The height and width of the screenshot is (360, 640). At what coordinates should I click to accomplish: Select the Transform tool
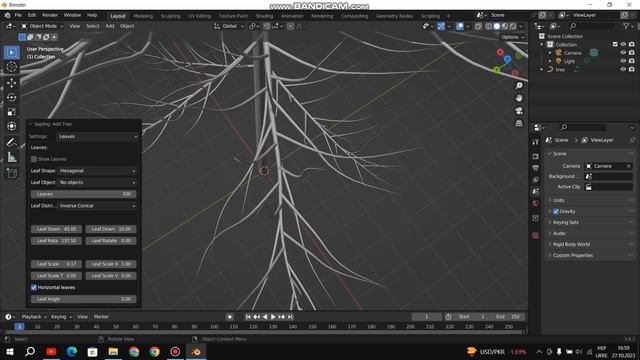pos(11,126)
